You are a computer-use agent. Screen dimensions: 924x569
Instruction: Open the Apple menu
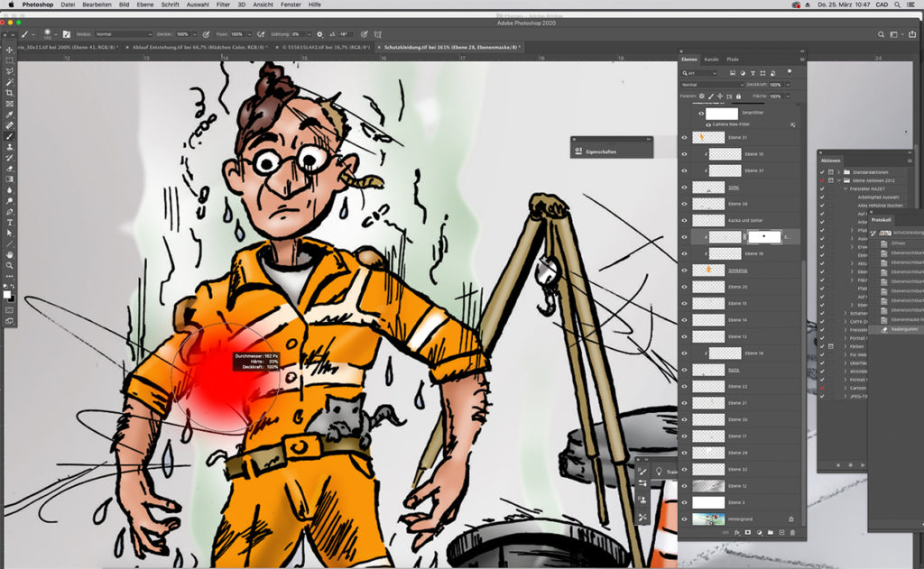tap(11, 5)
